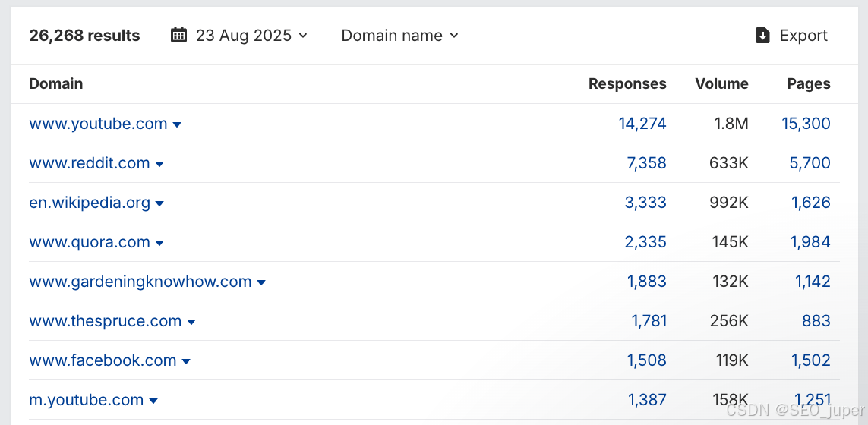Open 883 pages for thespruce
This screenshot has height=425, width=868.
[816, 321]
